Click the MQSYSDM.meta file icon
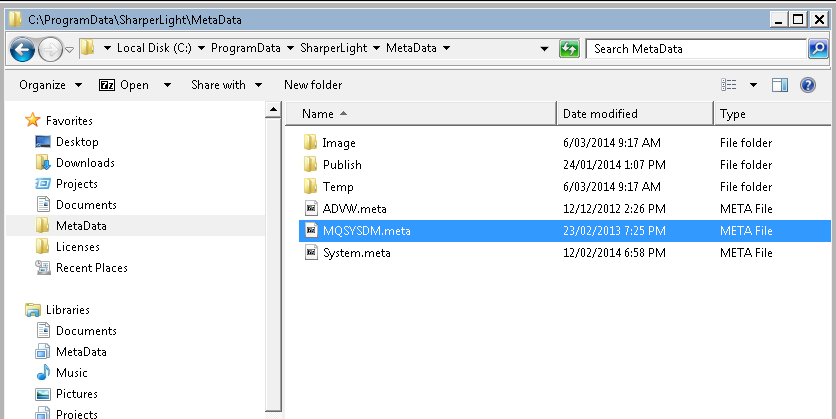Screen dimensions: 836x419 pyautogui.click(x=311, y=230)
